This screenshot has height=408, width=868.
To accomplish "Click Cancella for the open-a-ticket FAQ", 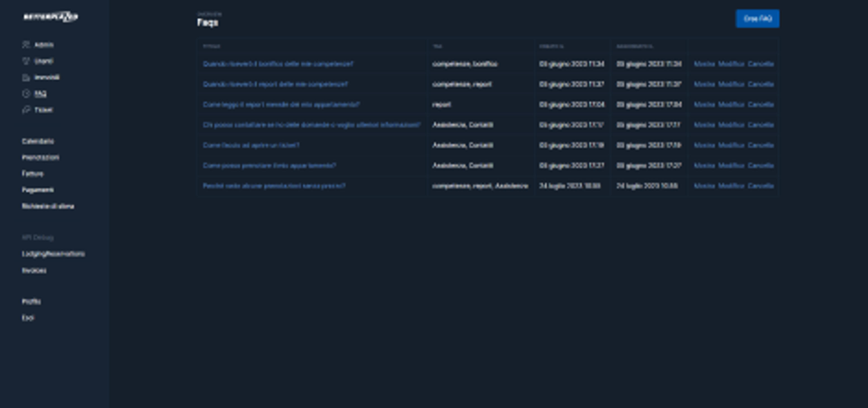I will coord(761,145).
